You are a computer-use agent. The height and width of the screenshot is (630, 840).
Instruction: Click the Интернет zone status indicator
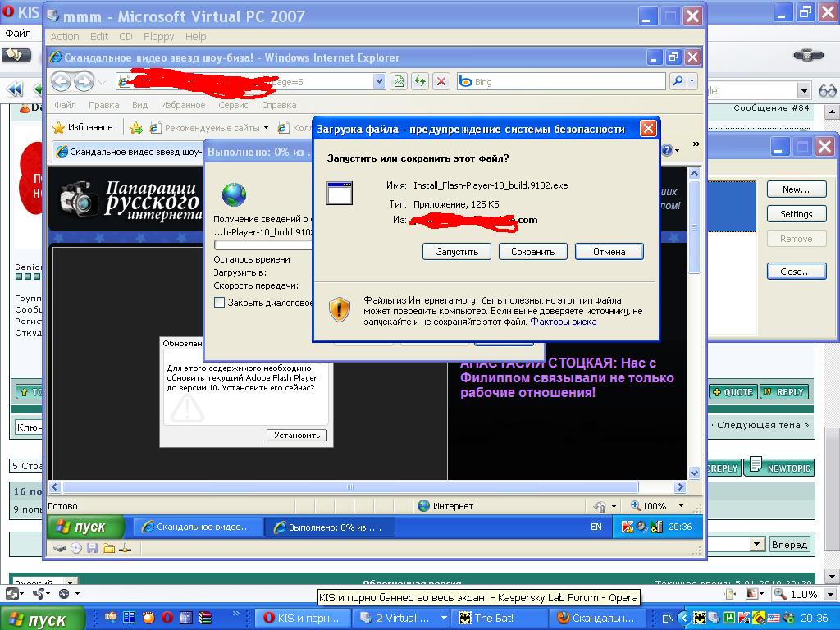[x=445, y=505]
